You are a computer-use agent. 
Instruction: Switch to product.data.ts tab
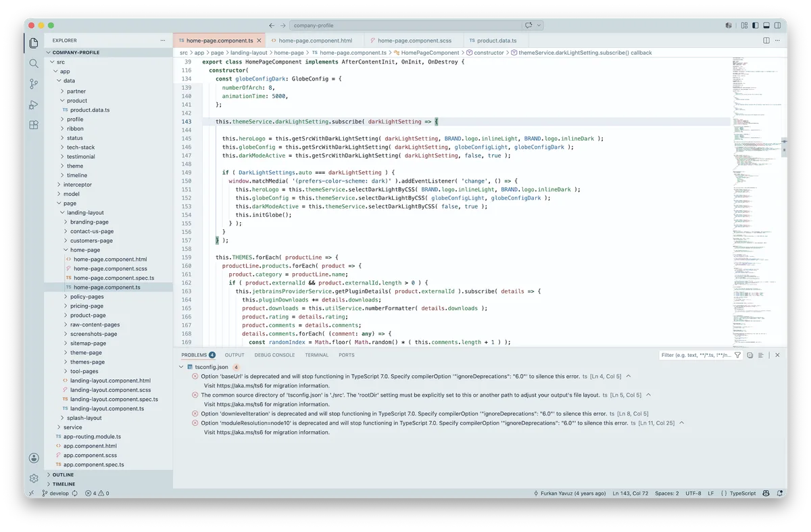pyautogui.click(x=496, y=41)
